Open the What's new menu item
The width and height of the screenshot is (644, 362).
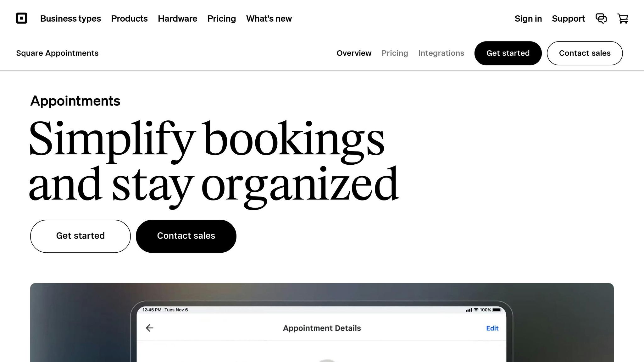[x=269, y=19]
